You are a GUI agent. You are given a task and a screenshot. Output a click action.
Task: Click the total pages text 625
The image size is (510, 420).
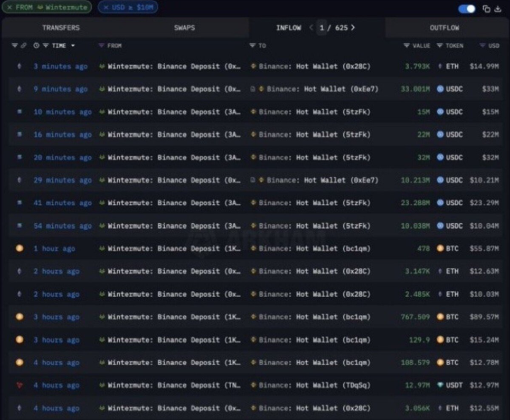coord(341,27)
